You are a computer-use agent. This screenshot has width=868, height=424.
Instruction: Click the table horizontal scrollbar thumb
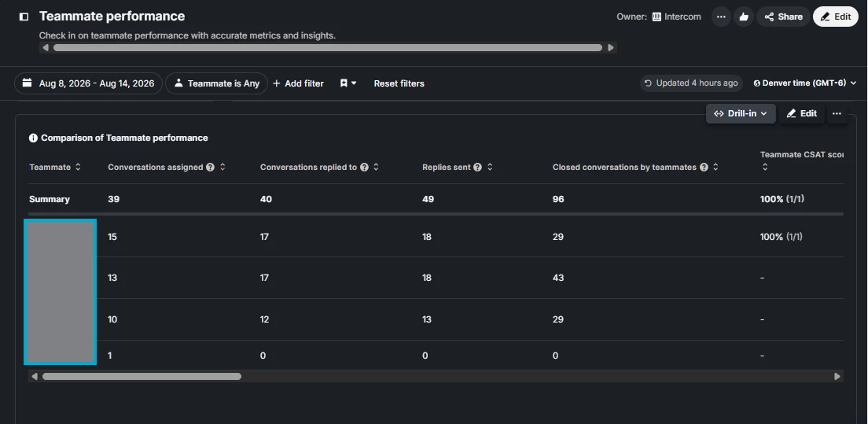tap(142, 376)
